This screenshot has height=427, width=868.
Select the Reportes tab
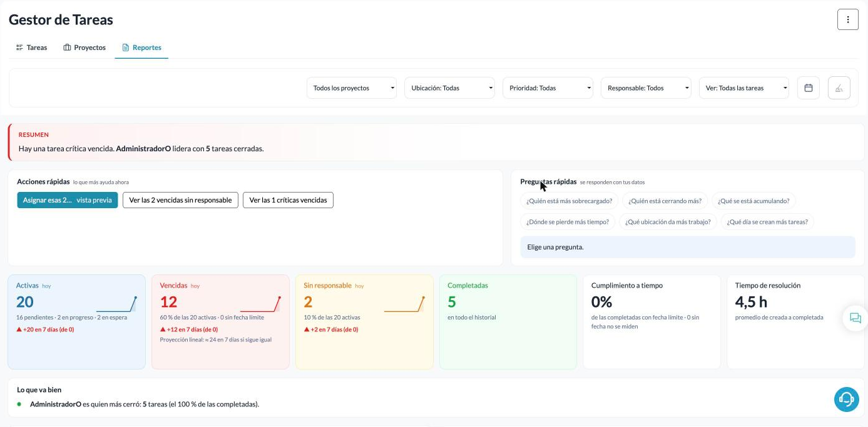141,48
